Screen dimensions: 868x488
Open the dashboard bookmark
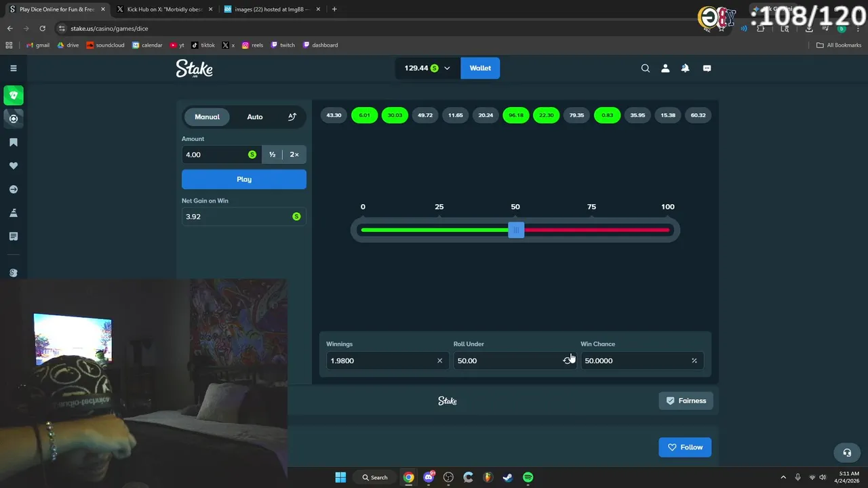(x=320, y=45)
